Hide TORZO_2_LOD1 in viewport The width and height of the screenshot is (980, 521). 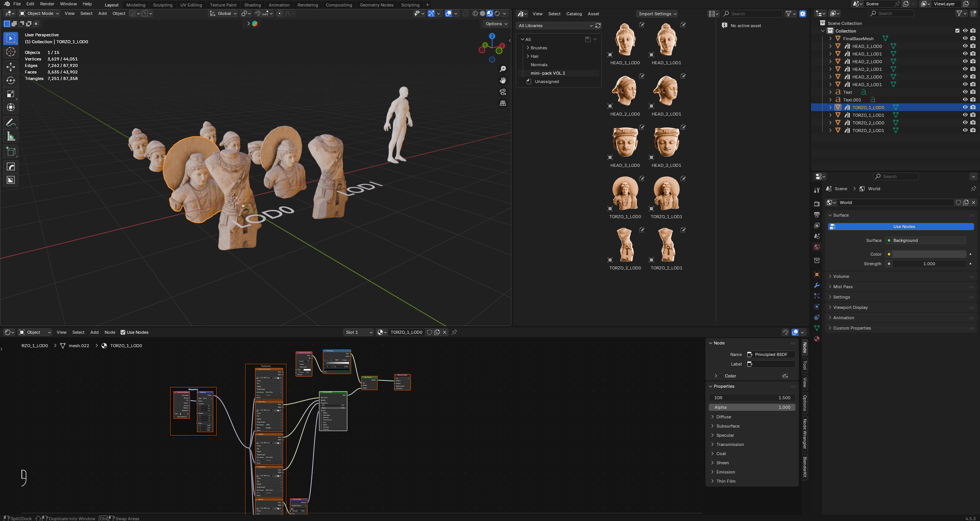coord(965,131)
